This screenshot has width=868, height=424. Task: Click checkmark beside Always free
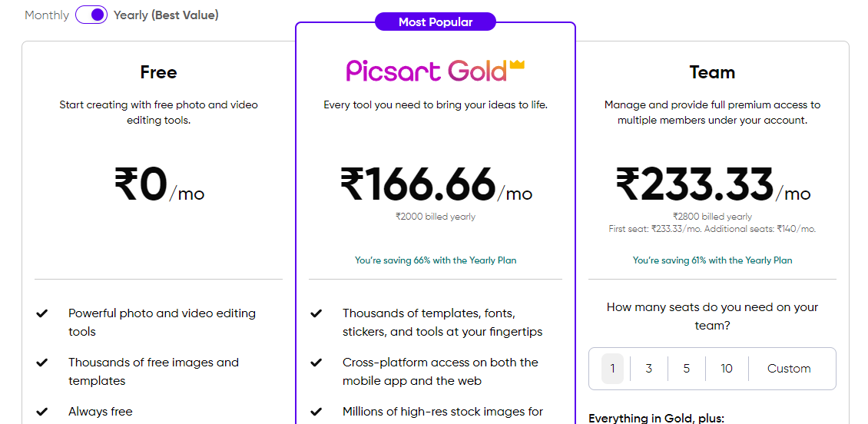coord(41,412)
